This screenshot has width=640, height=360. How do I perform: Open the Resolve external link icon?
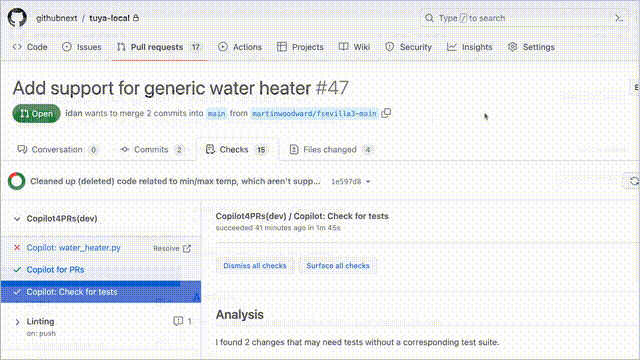click(187, 248)
